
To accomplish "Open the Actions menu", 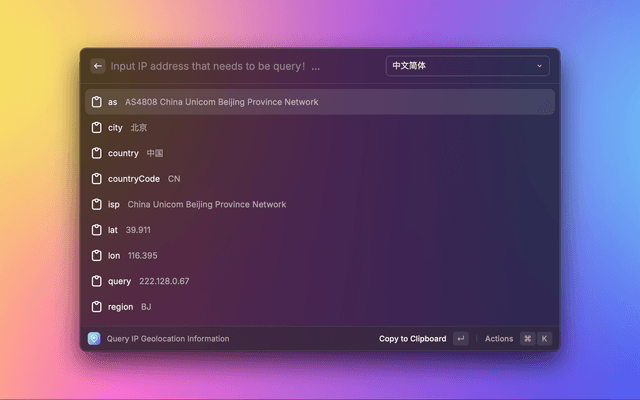I will click(x=499, y=339).
